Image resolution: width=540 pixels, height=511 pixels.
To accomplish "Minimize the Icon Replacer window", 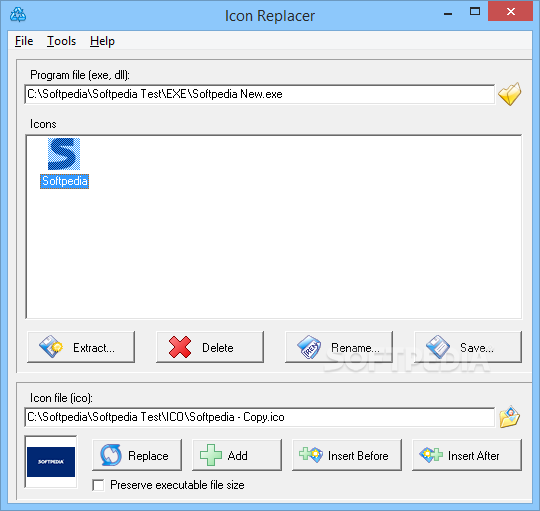I will tap(448, 13).
